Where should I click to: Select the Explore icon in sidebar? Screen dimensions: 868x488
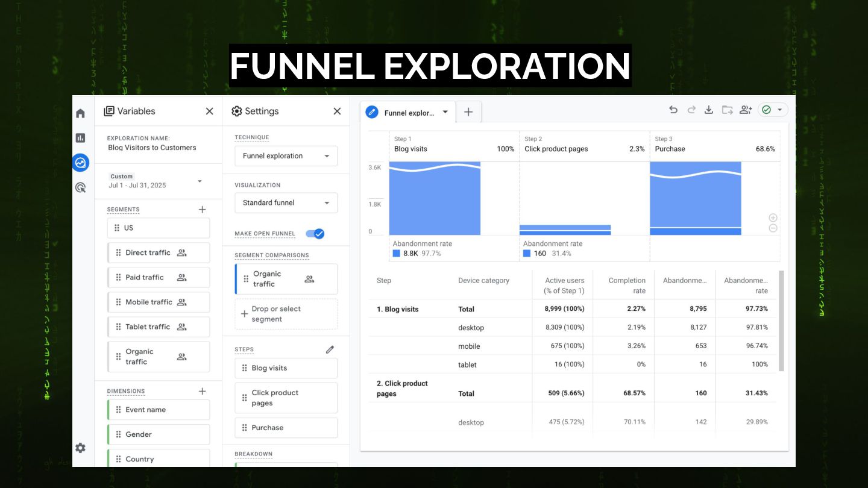pos(80,163)
